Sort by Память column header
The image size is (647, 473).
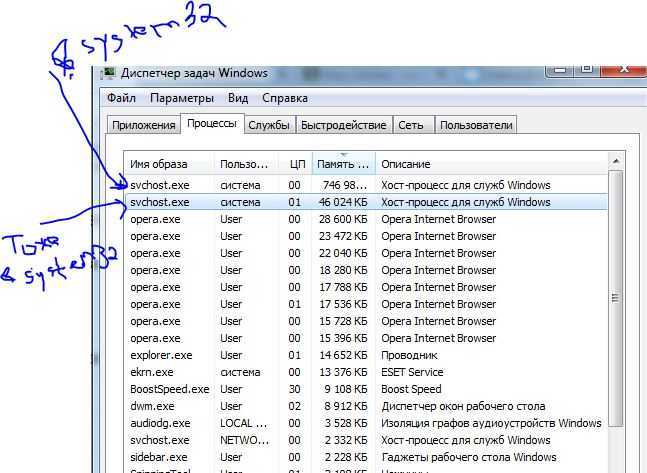[x=343, y=164]
